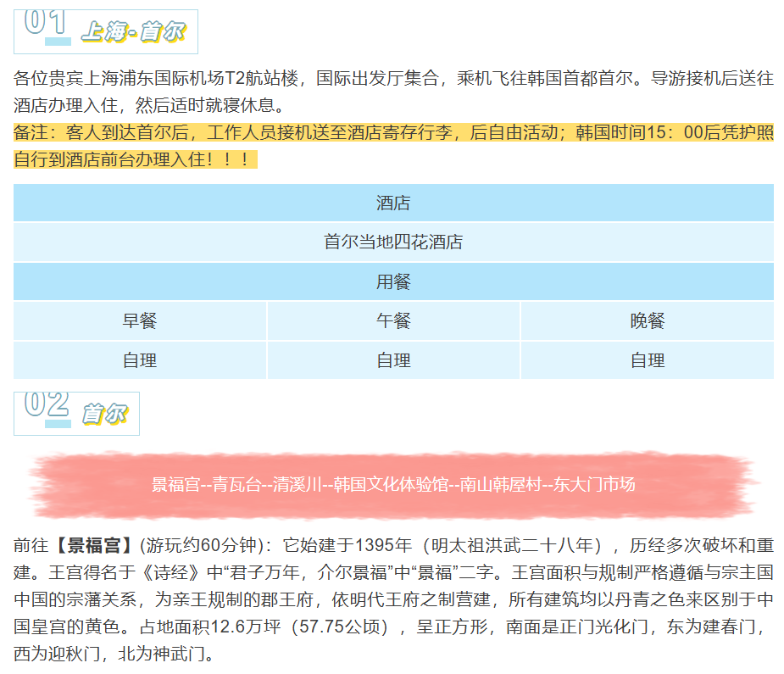
Task: Select the 上海-首尔 day title
Action: coord(132,30)
